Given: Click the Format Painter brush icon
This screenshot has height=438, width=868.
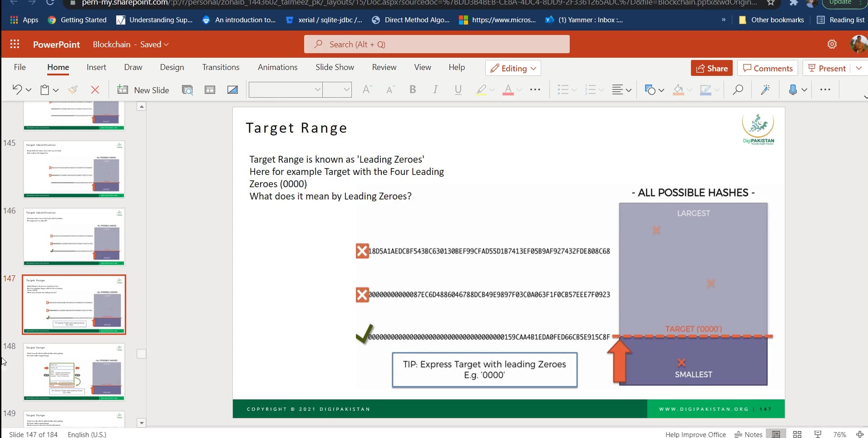Looking at the screenshot, I should click(73, 90).
